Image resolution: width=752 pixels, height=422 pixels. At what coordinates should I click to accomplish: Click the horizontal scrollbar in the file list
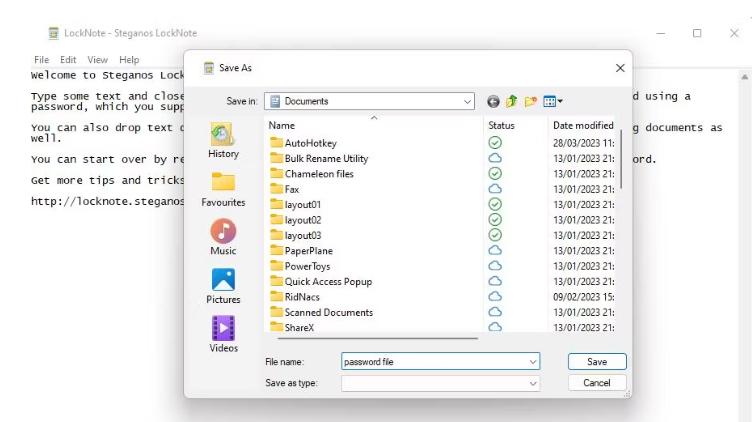pyautogui.click(x=378, y=338)
